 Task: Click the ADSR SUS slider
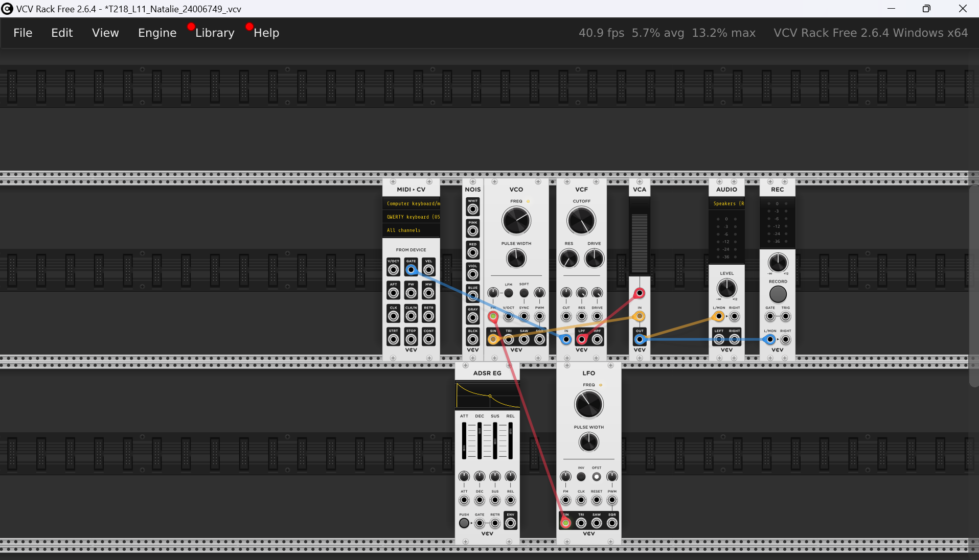pyautogui.click(x=495, y=440)
